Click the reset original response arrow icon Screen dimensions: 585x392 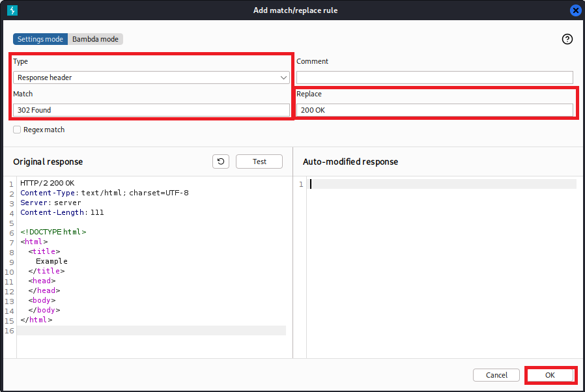[221, 161]
